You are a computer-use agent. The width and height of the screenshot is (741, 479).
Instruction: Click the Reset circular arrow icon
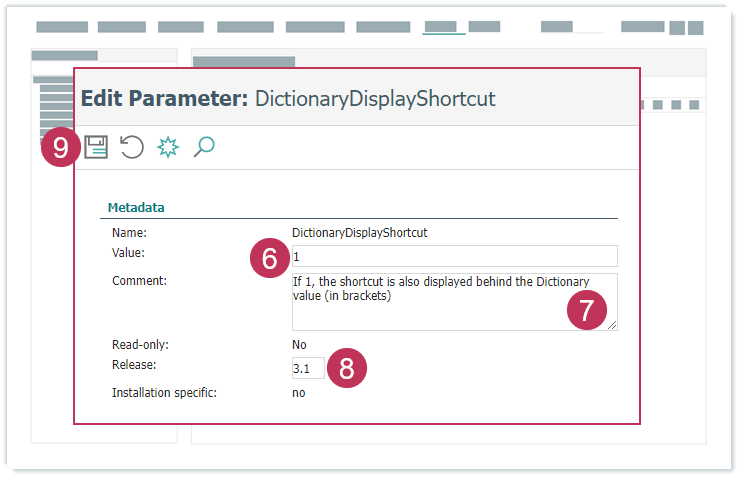131,148
